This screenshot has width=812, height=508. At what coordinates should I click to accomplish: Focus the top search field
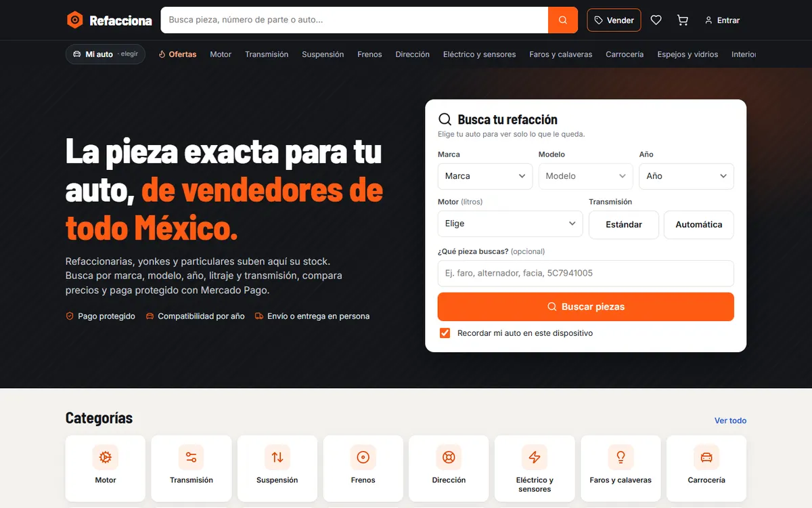point(354,20)
